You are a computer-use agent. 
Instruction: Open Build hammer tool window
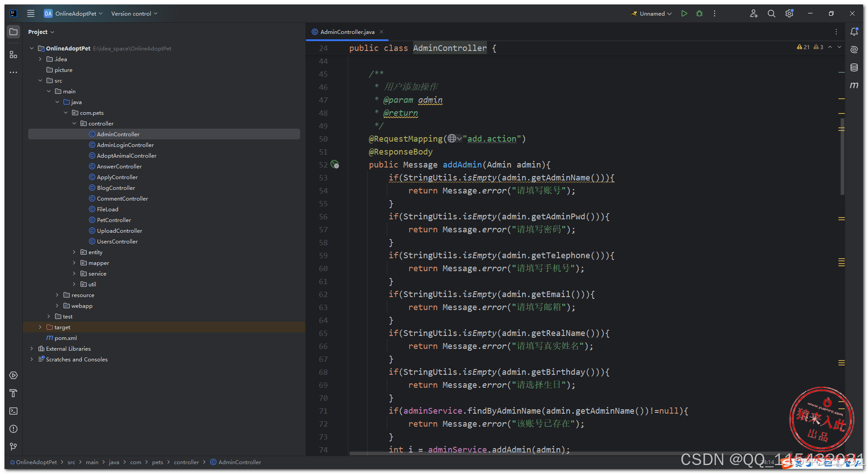[x=13, y=393]
